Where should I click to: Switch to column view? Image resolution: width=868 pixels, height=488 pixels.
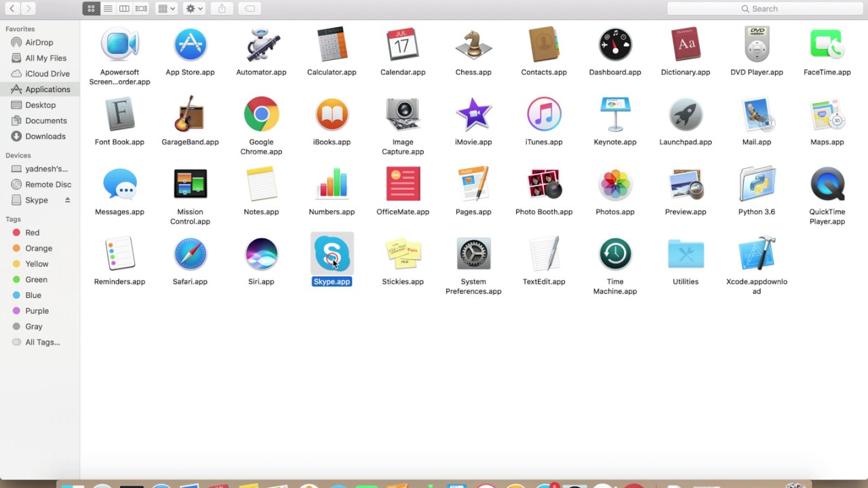(x=124, y=8)
